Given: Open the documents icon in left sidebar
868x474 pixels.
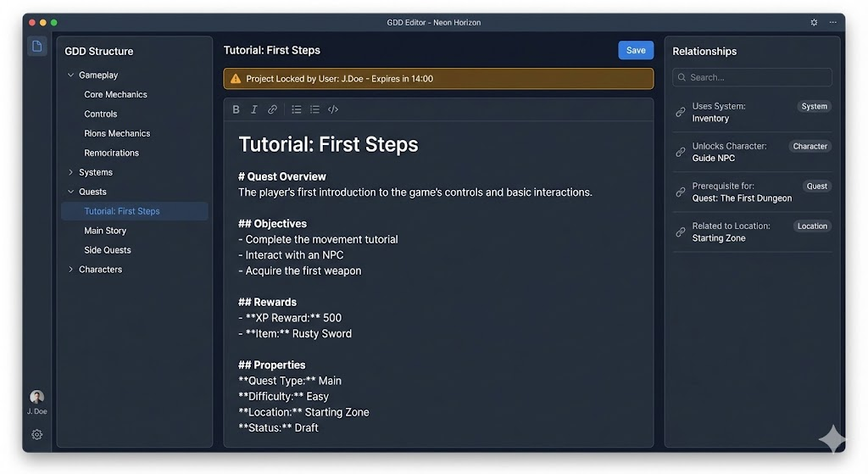Looking at the screenshot, I should click(36, 47).
